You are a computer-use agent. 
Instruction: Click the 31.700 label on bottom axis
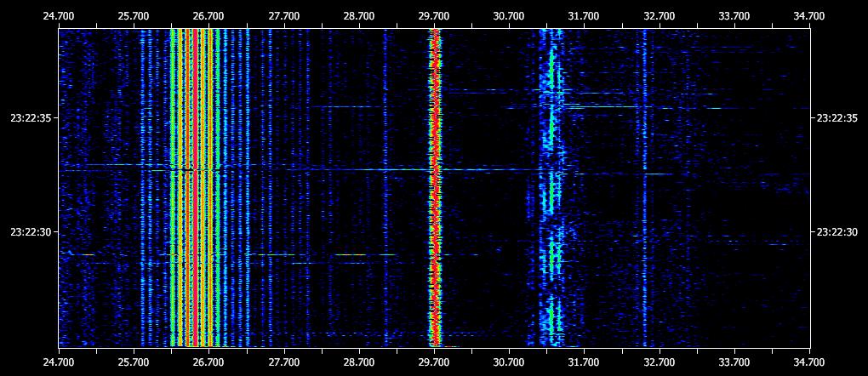coord(584,362)
